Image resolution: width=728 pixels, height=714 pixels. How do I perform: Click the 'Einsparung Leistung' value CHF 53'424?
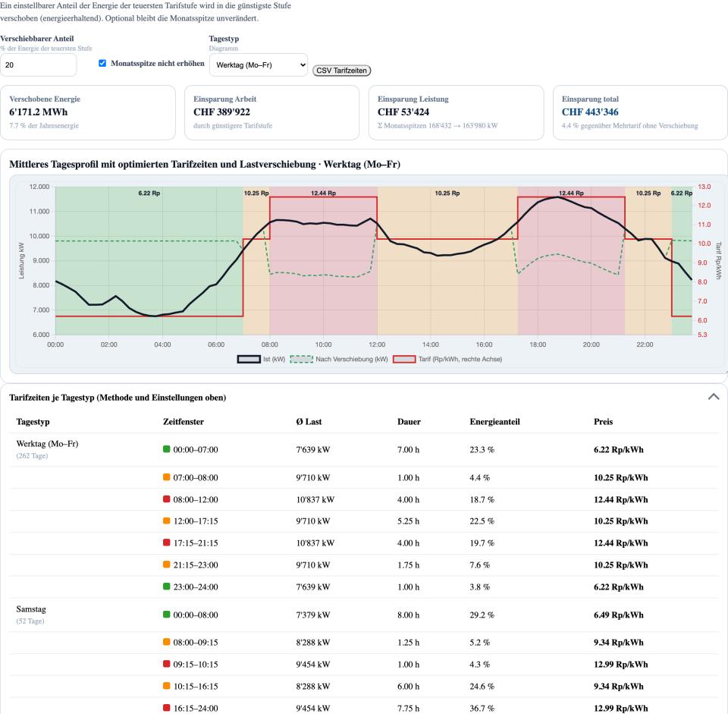403,112
